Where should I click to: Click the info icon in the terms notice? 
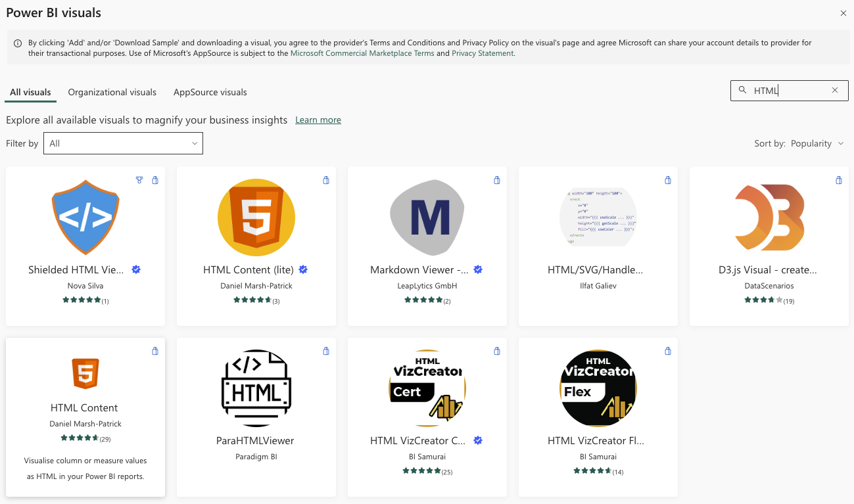18,43
